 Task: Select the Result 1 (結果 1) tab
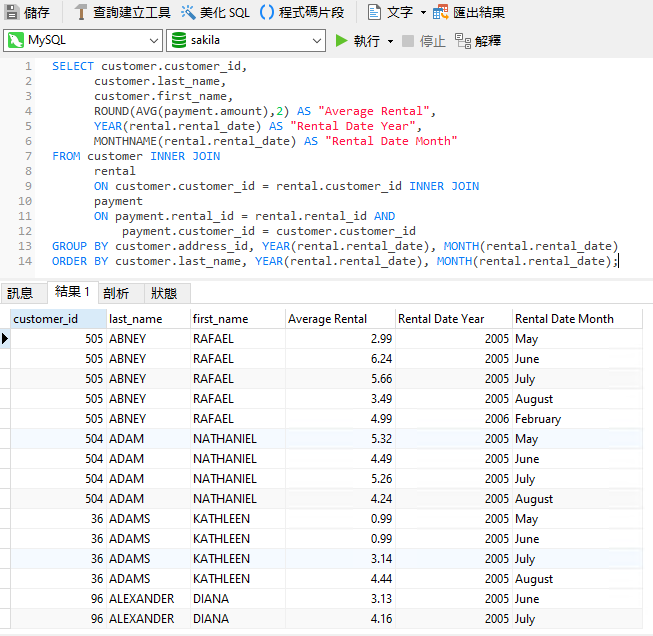(x=72, y=293)
